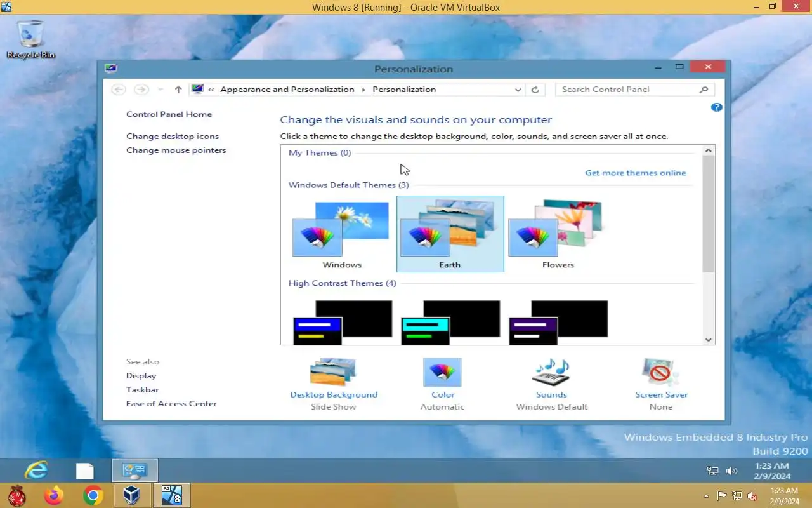Show hidden host tray icons arrow
812x508 pixels.
pyautogui.click(x=707, y=496)
